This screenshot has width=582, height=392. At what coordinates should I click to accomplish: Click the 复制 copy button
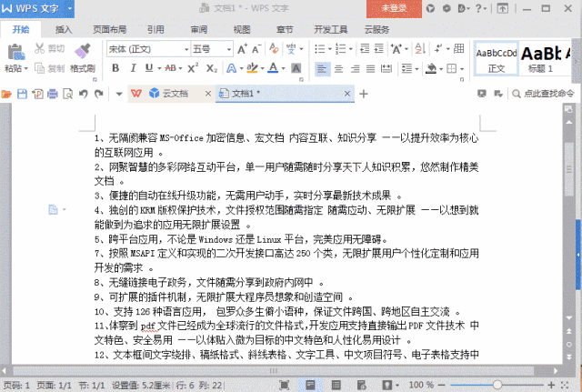tap(50, 68)
